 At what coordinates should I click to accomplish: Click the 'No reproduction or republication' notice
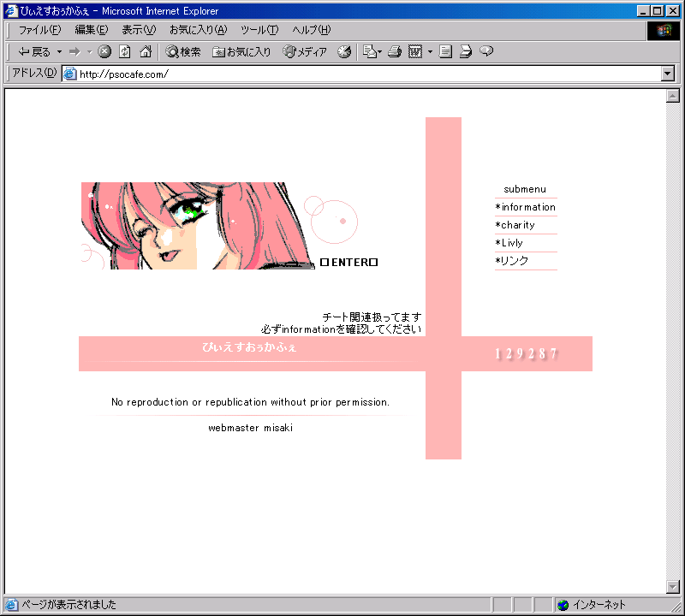[x=250, y=401]
